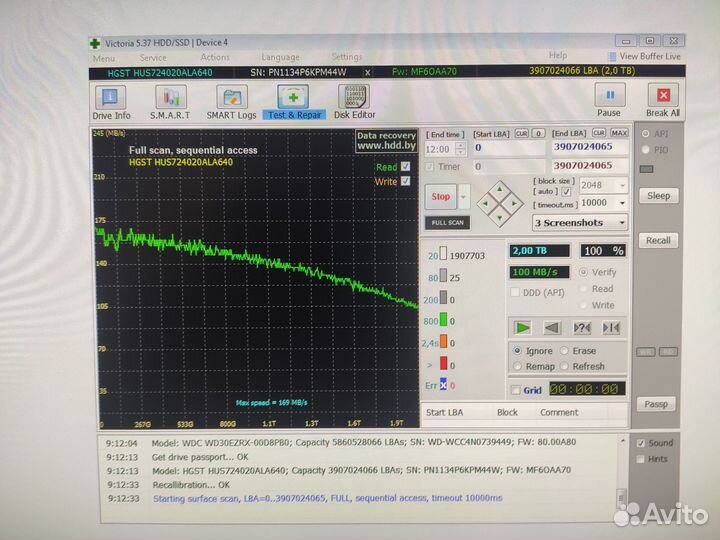Click the Stop scan button
720x540 pixels.
point(441,197)
